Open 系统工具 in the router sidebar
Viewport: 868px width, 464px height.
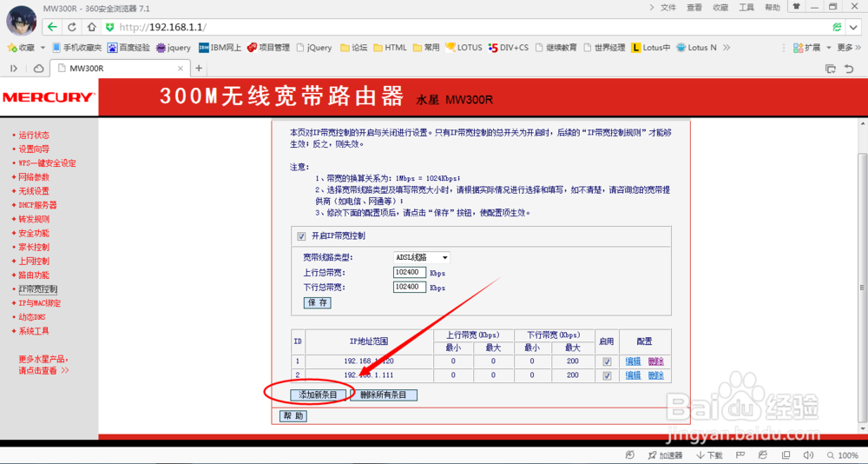[x=34, y=332]
